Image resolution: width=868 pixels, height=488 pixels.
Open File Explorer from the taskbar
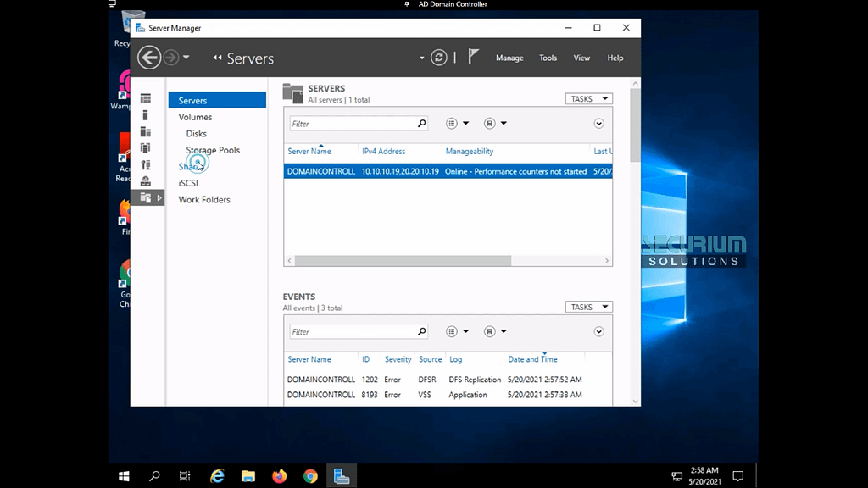[x=248, y=476]
